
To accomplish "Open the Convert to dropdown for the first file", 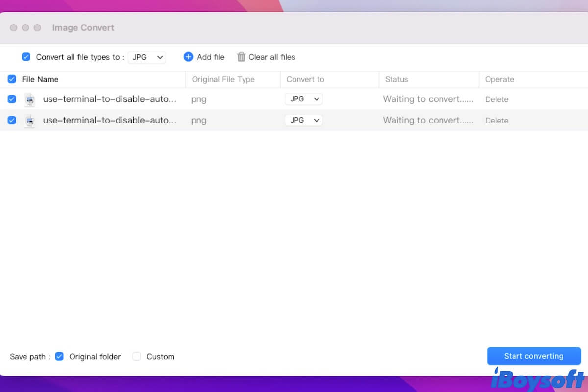I will pyautogui.click(x=303, y=98).
